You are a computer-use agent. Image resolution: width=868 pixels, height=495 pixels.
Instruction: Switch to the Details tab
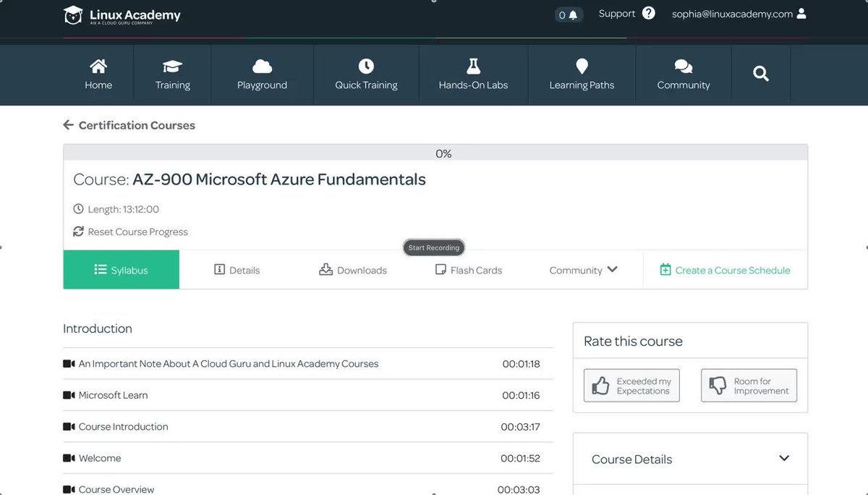237,270
